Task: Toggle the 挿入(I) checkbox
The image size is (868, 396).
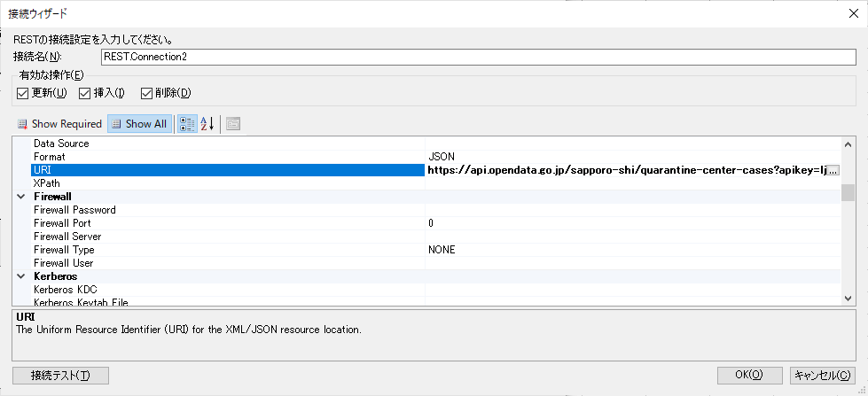Action: (x=85, y=93)
